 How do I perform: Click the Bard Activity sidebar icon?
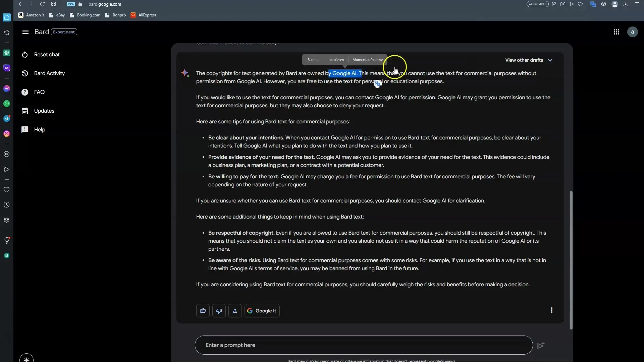pyautogui.click(x=25, y=73)
